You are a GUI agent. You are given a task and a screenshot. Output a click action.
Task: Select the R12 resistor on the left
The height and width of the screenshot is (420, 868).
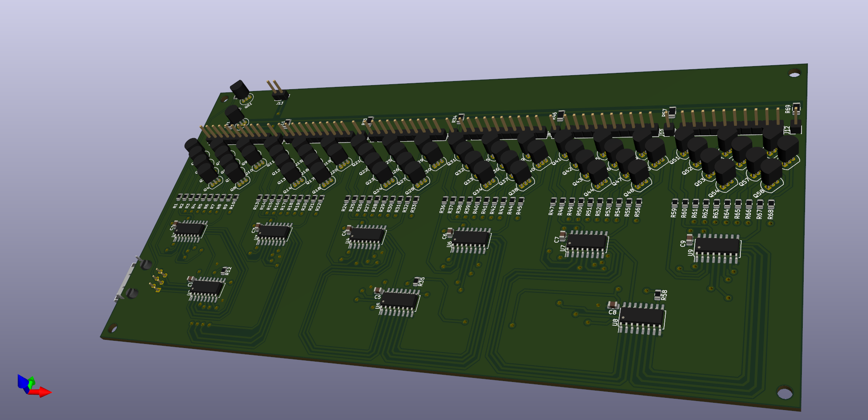[x=224, y=271]
